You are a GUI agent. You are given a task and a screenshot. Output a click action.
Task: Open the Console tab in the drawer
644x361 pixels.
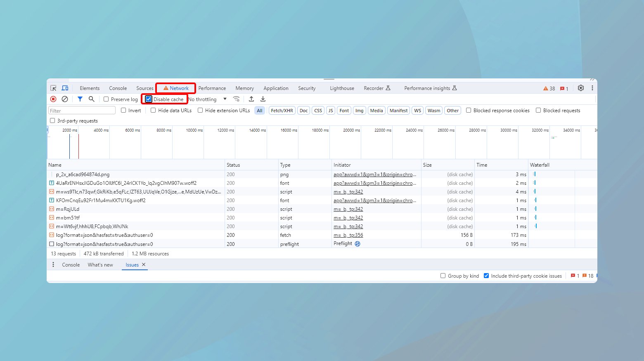(71, 265)
